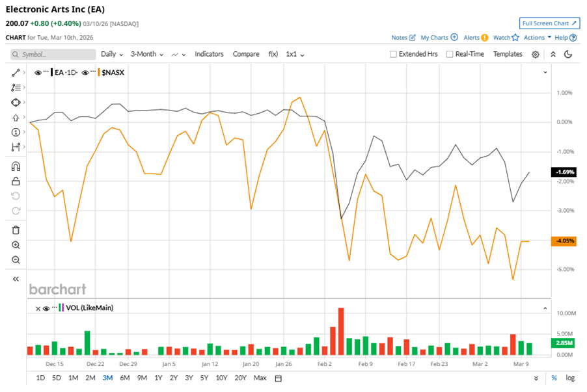Open the Actions dropdown menu
The width and height of the screenshot is (587, 392).
pyautogui.click(x=537, y=38)
